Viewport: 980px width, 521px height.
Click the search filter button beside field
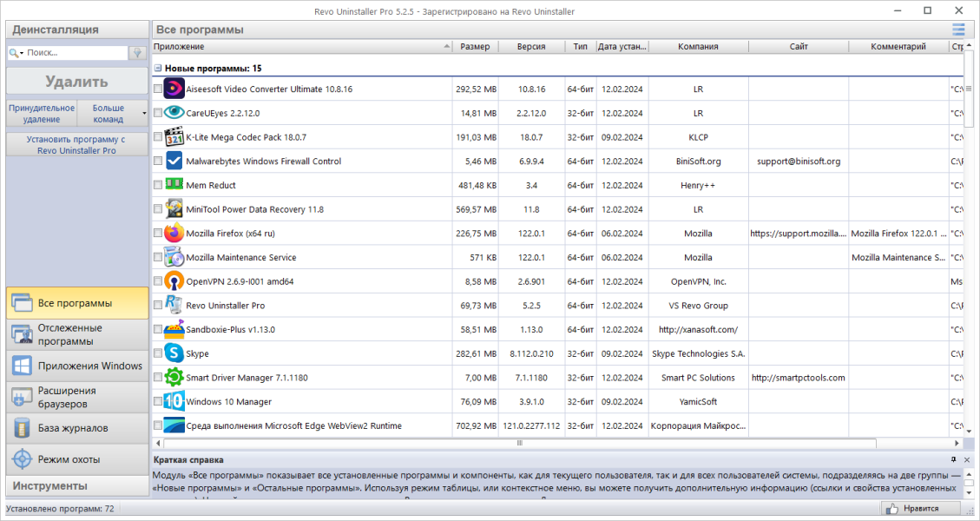[x=137, y=53]
